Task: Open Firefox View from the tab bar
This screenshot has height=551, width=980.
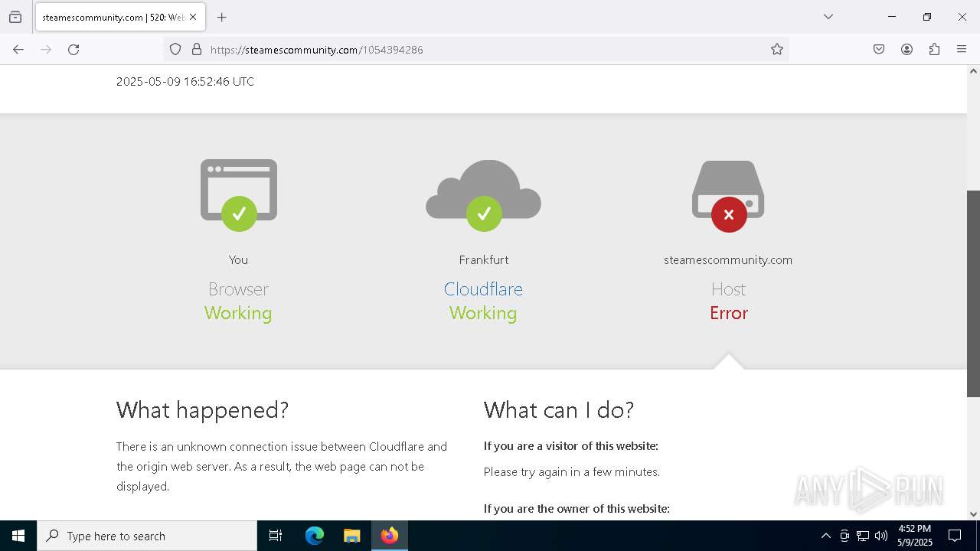Action: (x=15, y=17)
